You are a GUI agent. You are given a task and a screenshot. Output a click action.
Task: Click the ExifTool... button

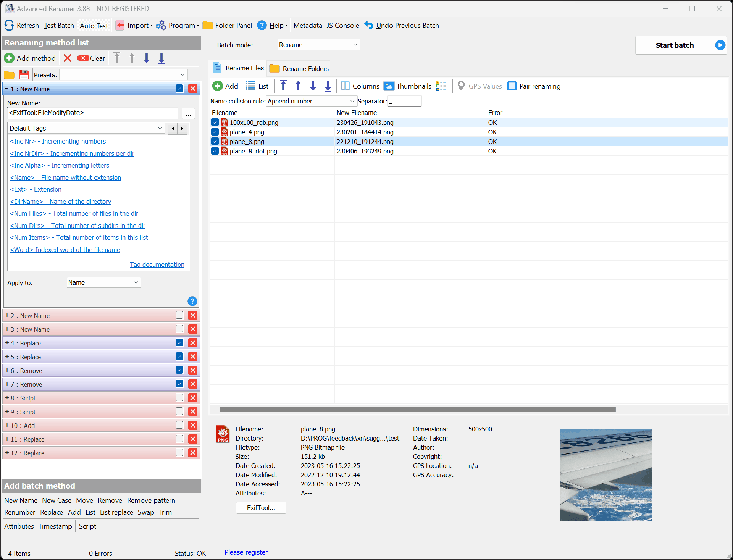click(261, 508)
